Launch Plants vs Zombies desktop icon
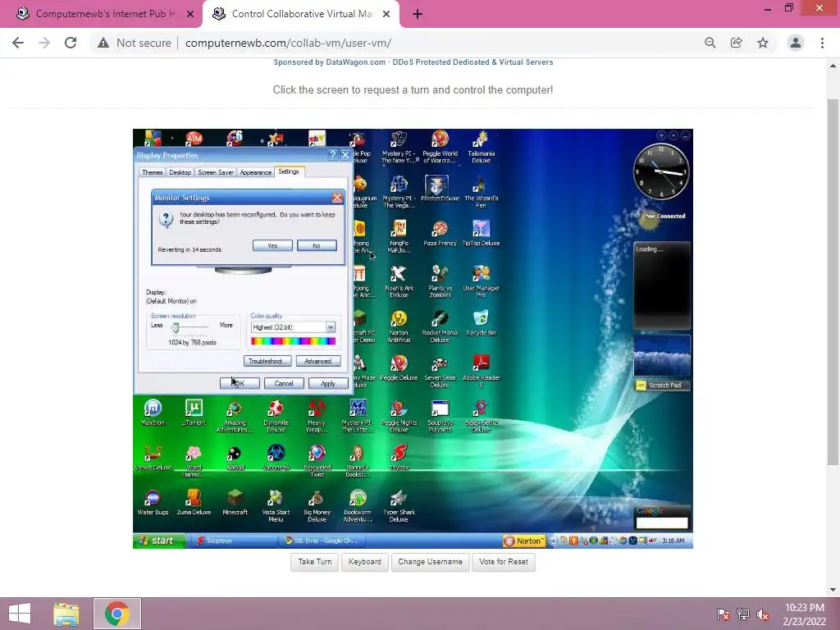The height and width of the screenshot is (630, 840). point(440,281)
